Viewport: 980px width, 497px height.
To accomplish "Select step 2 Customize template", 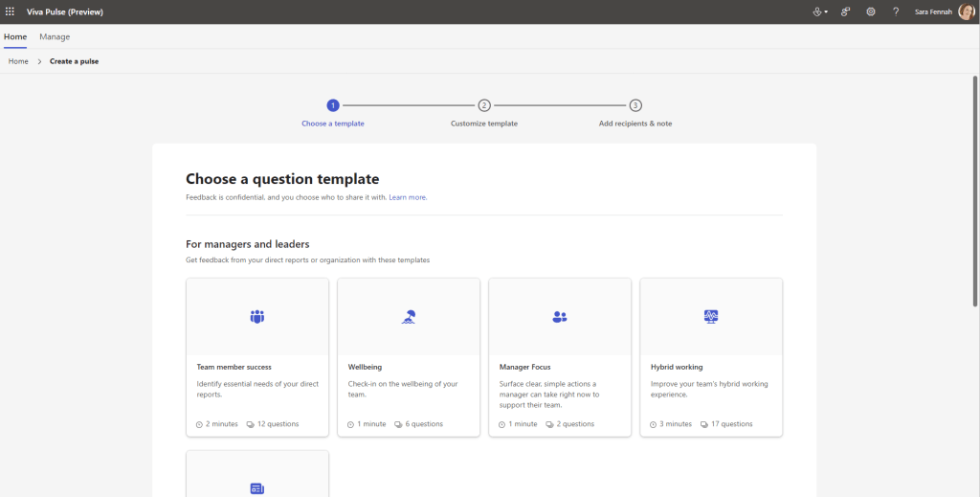I will coord(484,105).
